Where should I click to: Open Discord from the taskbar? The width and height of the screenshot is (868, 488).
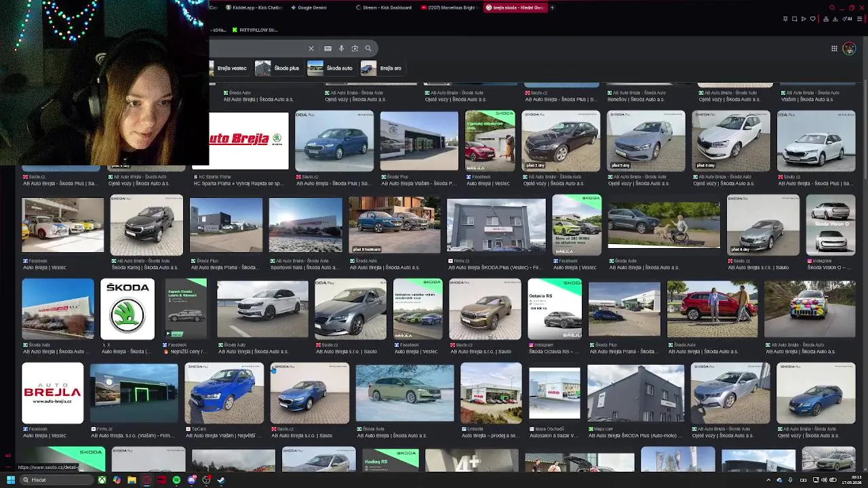[x=191, y=480]
